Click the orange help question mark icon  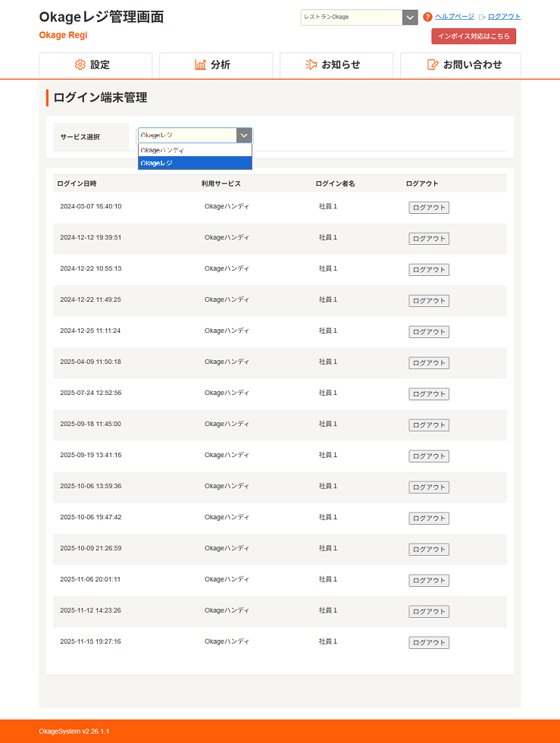(427, 17)
